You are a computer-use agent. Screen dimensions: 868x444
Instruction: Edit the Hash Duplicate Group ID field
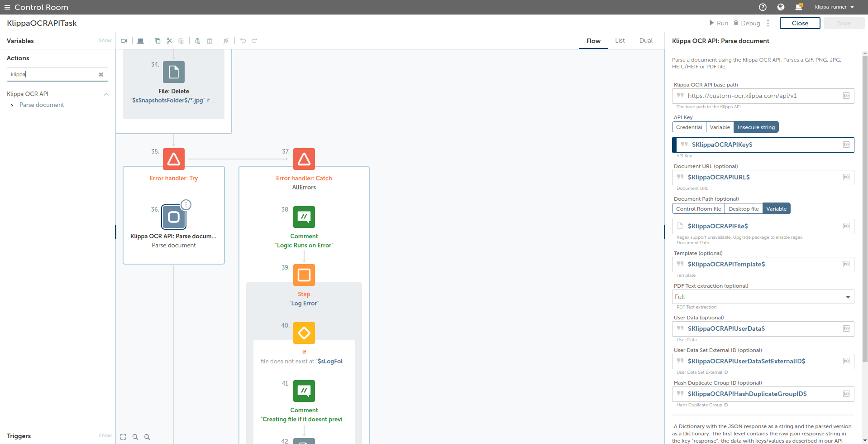point(763,394)
